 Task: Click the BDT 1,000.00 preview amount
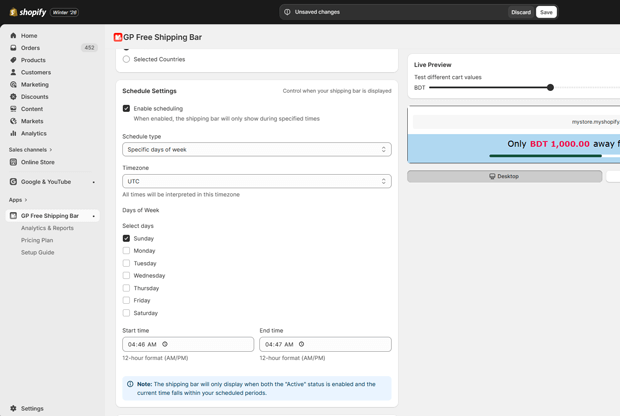point(560,144)
